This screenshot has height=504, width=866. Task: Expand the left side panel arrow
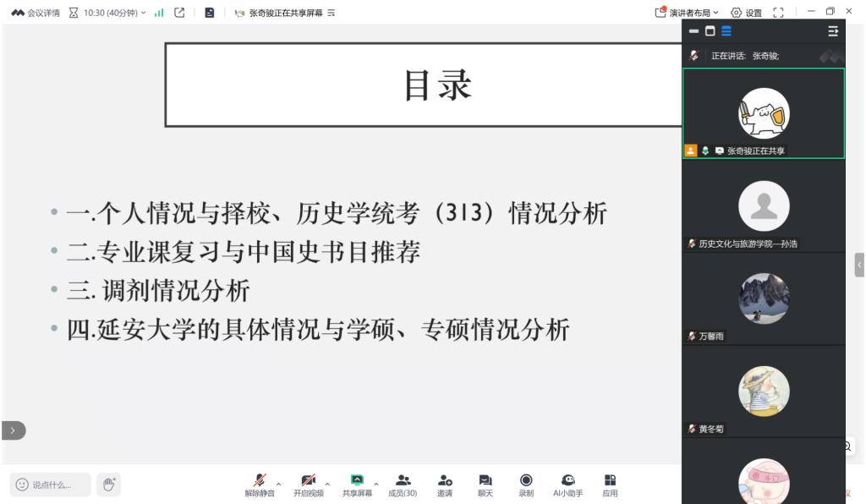[x=13, y=430]
